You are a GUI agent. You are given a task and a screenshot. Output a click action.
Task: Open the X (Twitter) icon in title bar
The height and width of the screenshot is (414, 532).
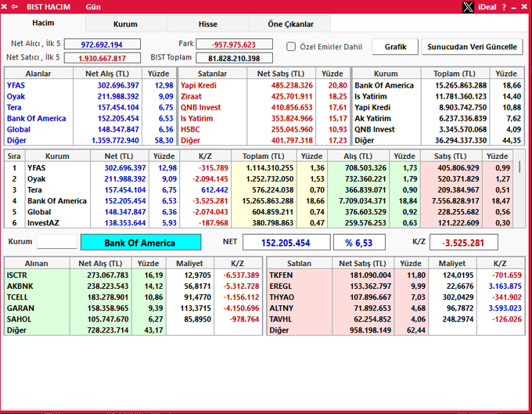(x=468, y=7)
